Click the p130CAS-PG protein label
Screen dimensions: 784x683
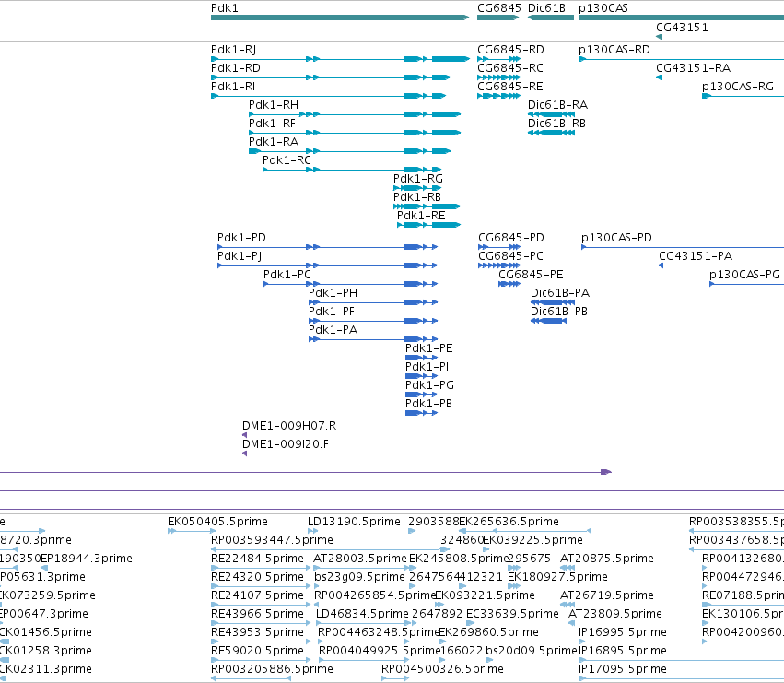pos(744,276)
